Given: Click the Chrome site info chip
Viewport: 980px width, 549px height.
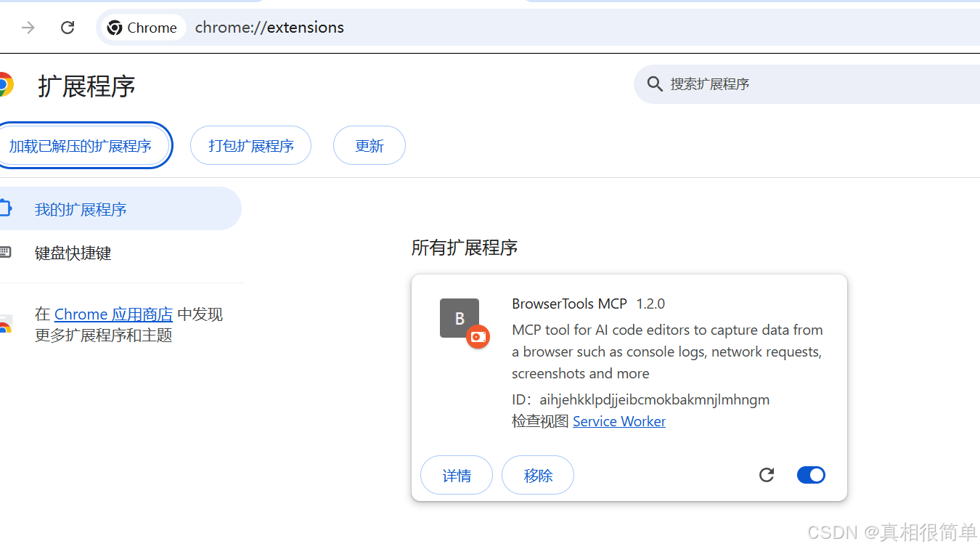Looking at the screenshot, I should point(143,28).
